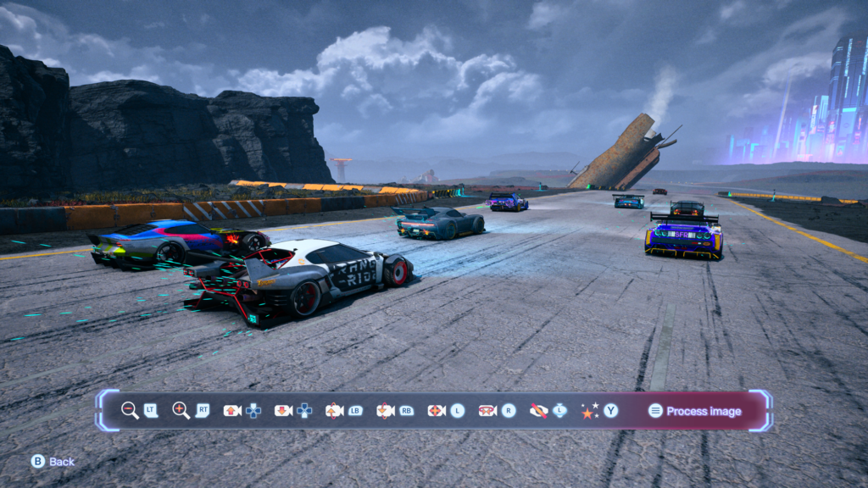Click the Back button label

click(62, 462)
